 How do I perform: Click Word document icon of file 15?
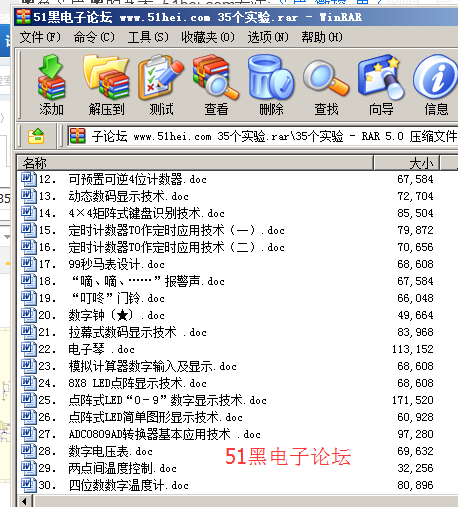pyautogui.click(x=29, y=230)
